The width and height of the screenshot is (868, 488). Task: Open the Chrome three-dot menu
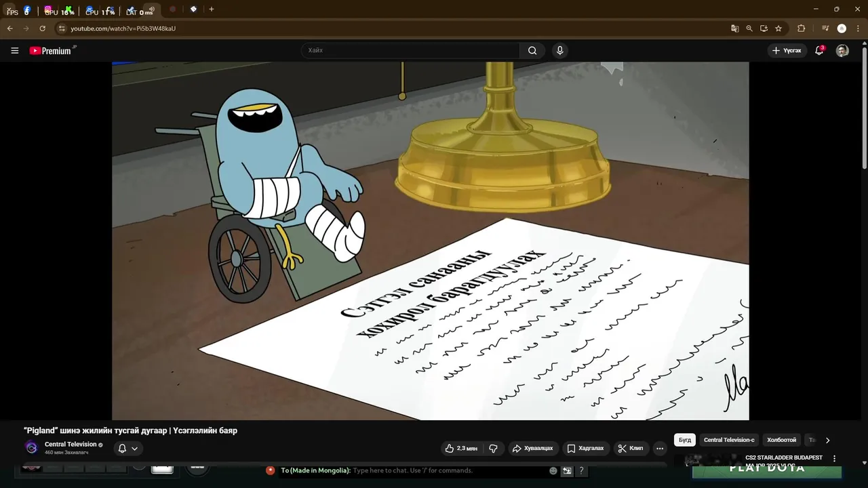click(x=858, y=28)
